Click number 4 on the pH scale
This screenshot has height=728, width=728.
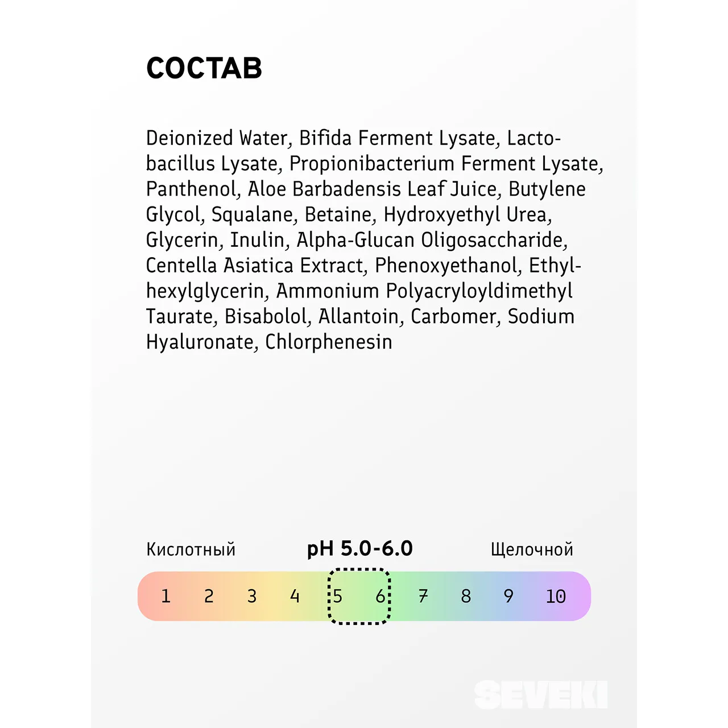point(295,596)
